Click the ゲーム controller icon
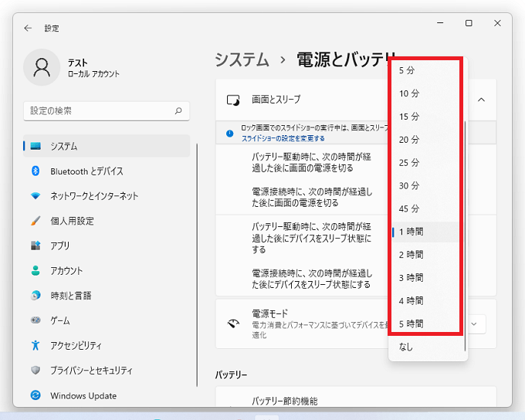525x420 pixels. (36, 320)
